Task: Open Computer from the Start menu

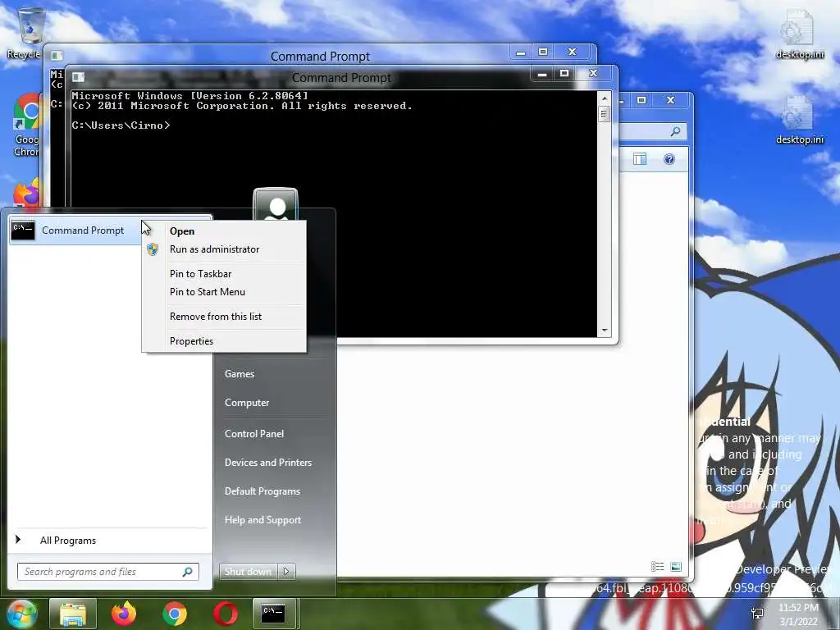Action: tap(247, 403)
